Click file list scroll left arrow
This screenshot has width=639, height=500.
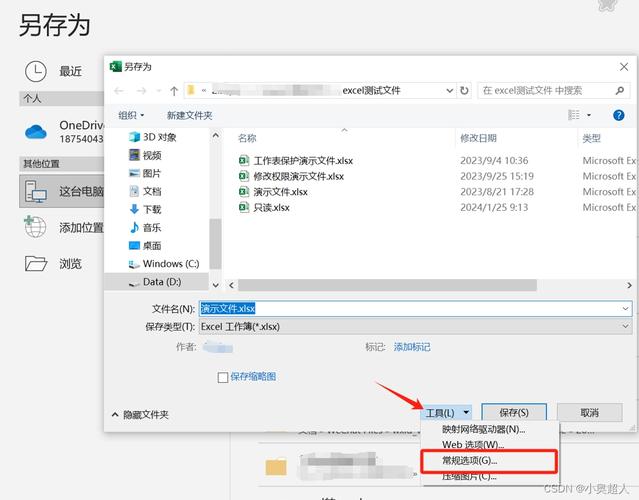(x=231, y=285)
